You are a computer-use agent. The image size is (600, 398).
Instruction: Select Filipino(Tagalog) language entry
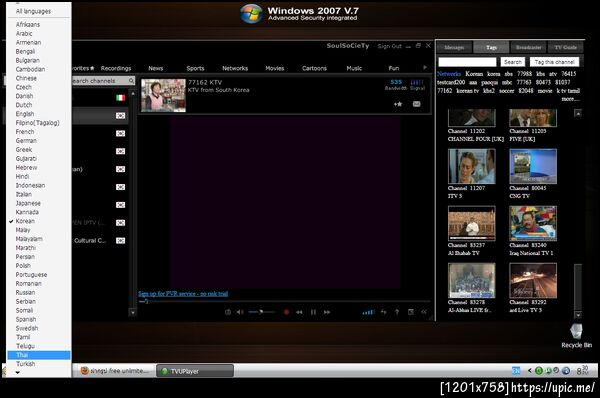39,123
